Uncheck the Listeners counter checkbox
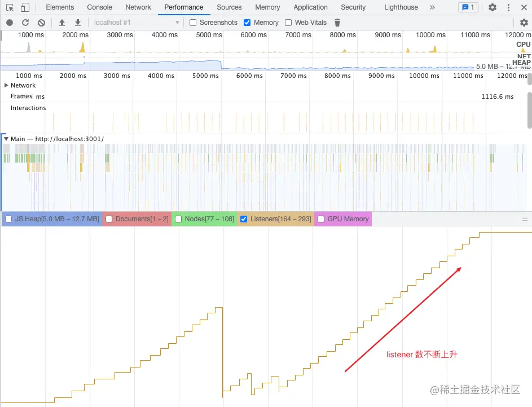The image size is (532, 407). click(x=244, y=219)
